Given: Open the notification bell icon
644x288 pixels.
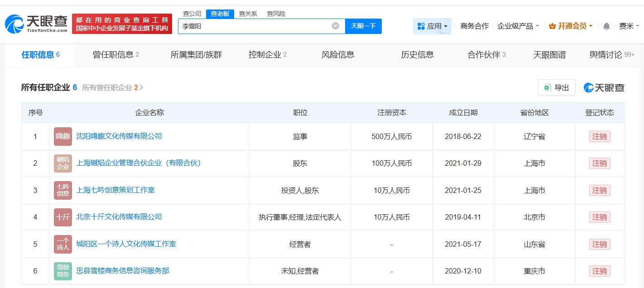Looking at the screenshot, I should pyautogui.click(x=606, y=26).
